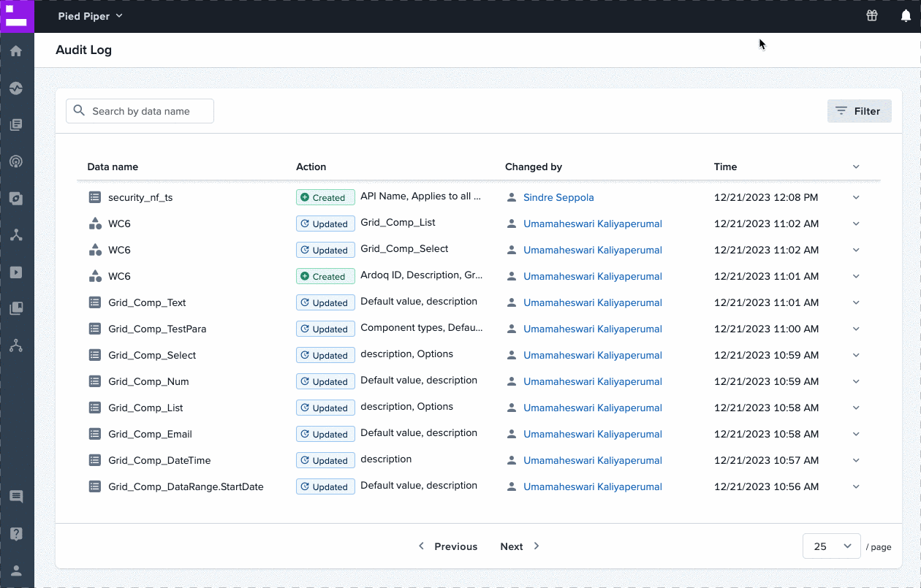This screenshot has width=921, height=588.
Task: Click the 12/21/2023 12:08 PM timestamp
Action: point(766,197)
